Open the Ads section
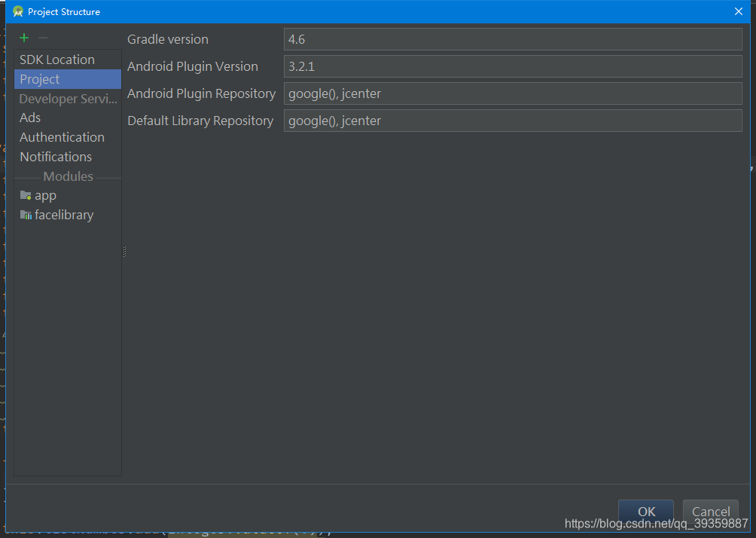The height and width of the screenshot is (538, 756). tap(68, 118)
